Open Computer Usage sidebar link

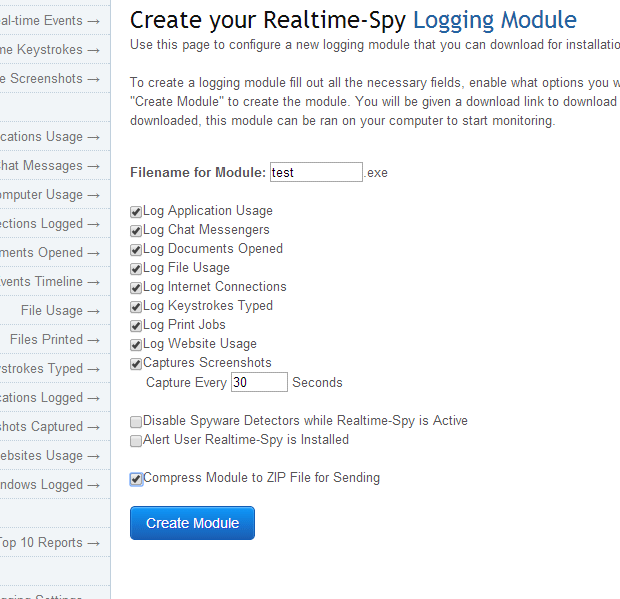point(50,195)
